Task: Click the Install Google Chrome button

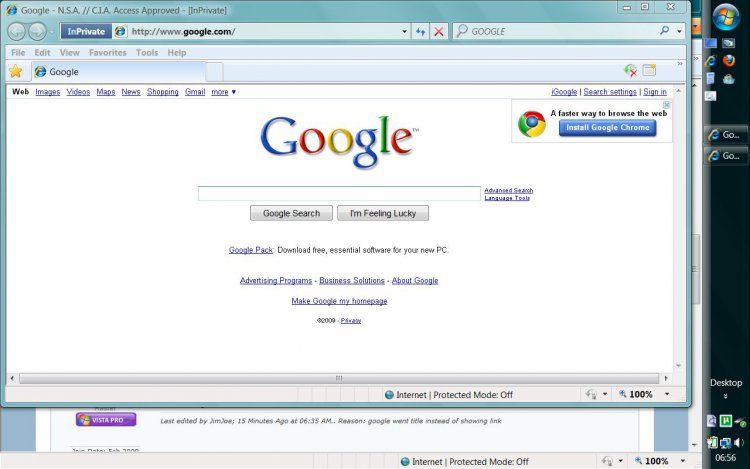Action: 607,128
